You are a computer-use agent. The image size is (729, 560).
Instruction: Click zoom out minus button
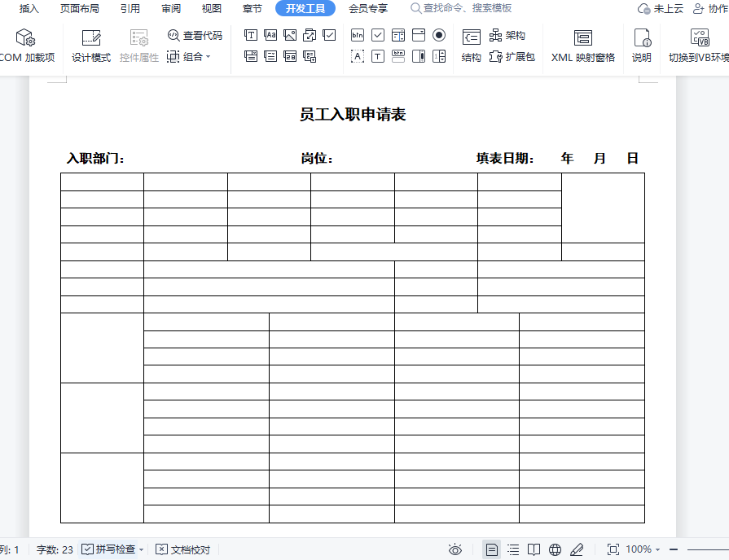674,549
